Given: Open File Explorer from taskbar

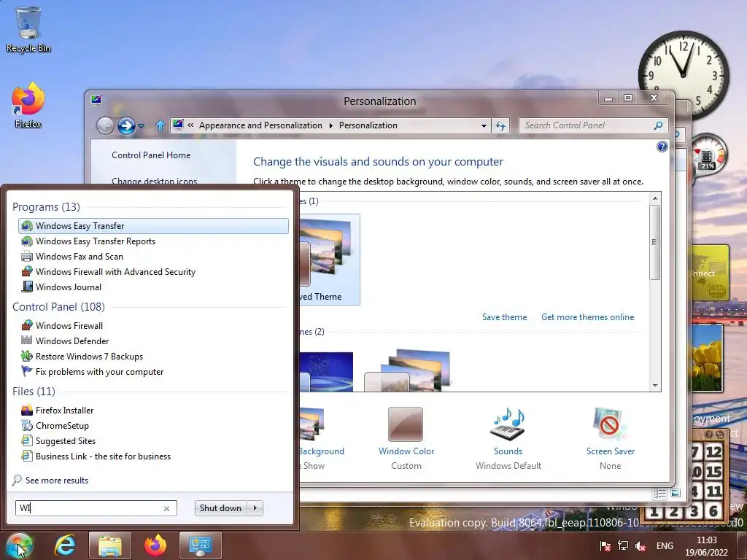Looking at the screenshot, I should pos(109,545).
